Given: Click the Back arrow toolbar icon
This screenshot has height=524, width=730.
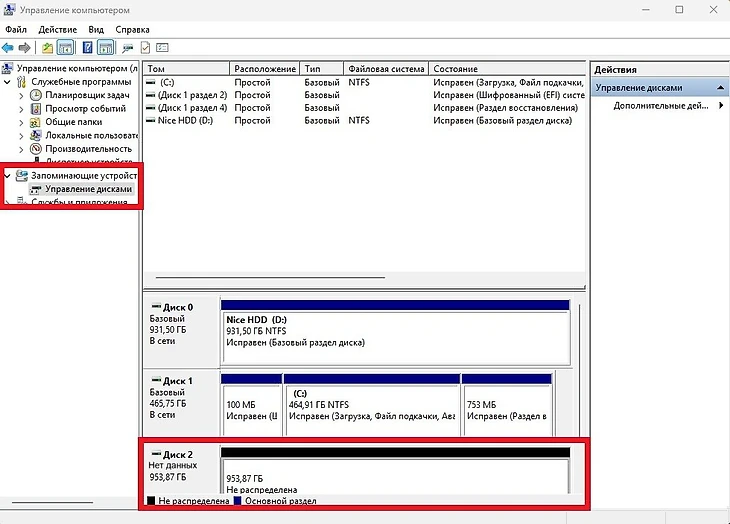Looking at the screenshot, I should click(9, 47).
